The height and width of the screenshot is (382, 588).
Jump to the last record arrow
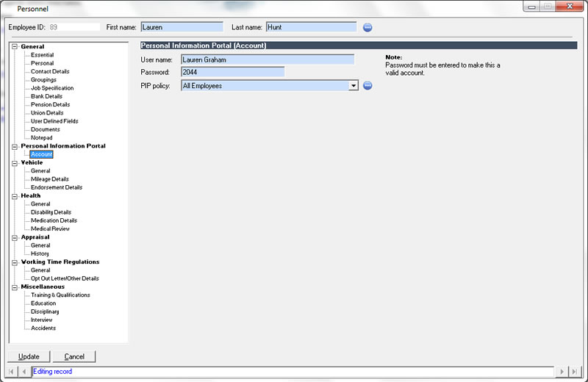[576, 372]
